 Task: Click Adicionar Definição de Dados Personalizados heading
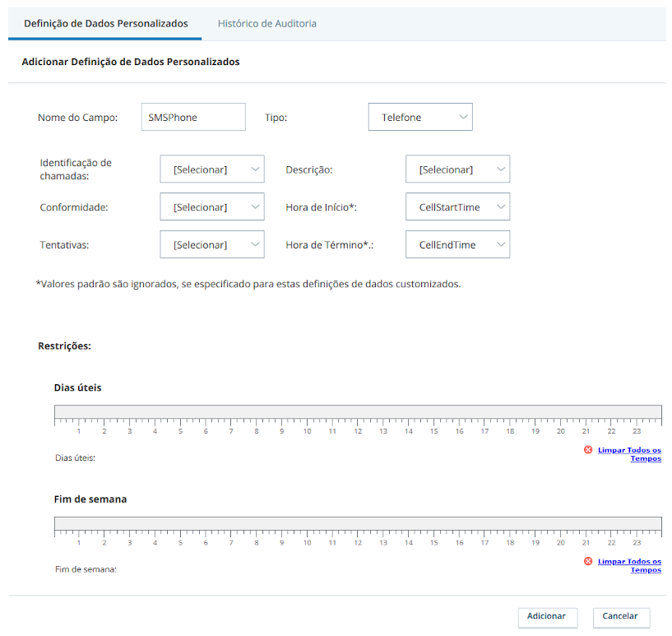(x=131, y=62)
